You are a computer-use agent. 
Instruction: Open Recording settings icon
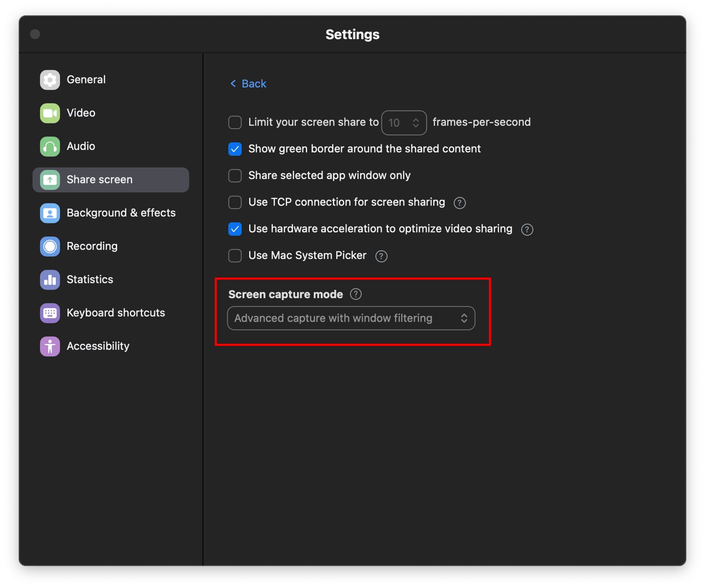click(x=50, y=246)
